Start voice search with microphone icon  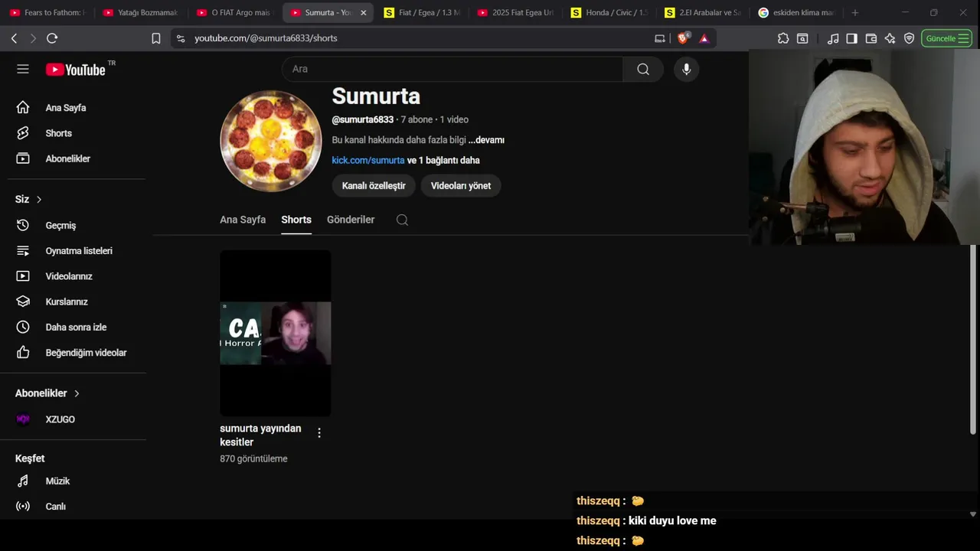point(686,69)
